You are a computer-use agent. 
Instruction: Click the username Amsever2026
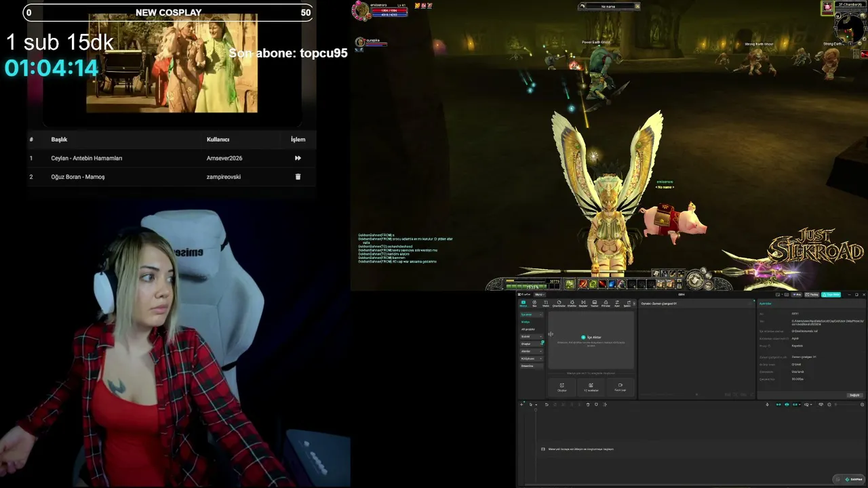pos(224,158)
